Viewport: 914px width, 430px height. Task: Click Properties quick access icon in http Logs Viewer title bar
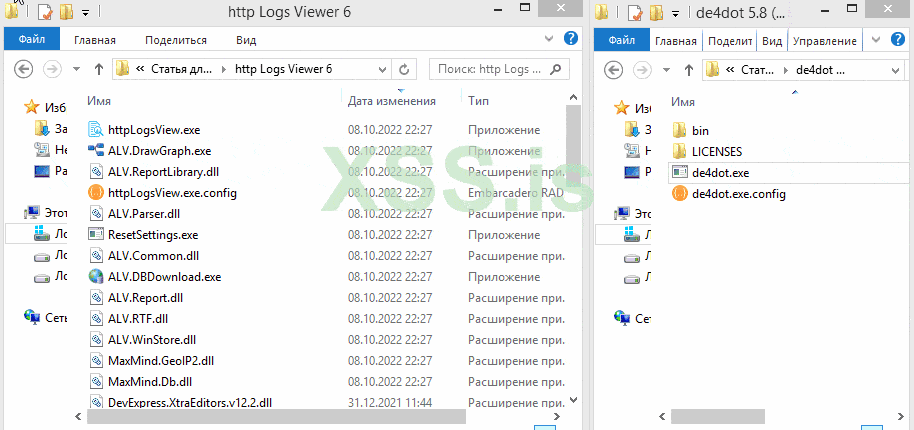coord(44,12)
